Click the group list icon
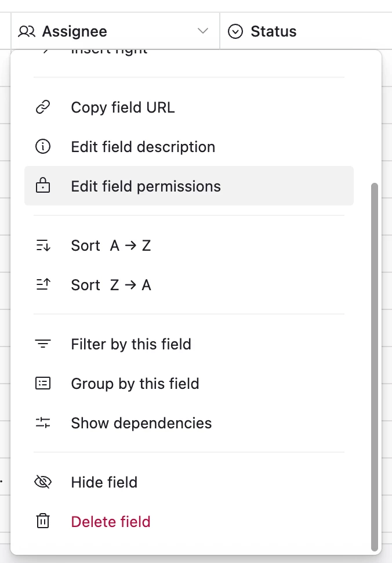 [x=43, y=384]
